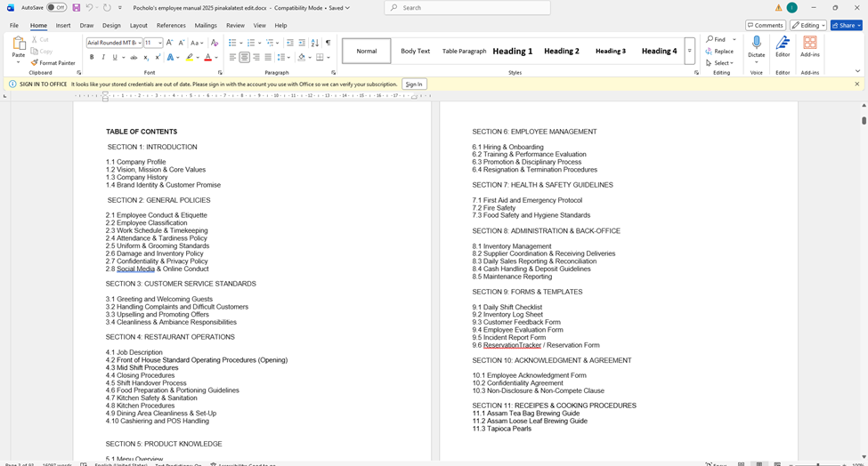The height and width of the screenshot is (466, 868).
Task: Apply strikethrough formatting
Action: (134, 58)
